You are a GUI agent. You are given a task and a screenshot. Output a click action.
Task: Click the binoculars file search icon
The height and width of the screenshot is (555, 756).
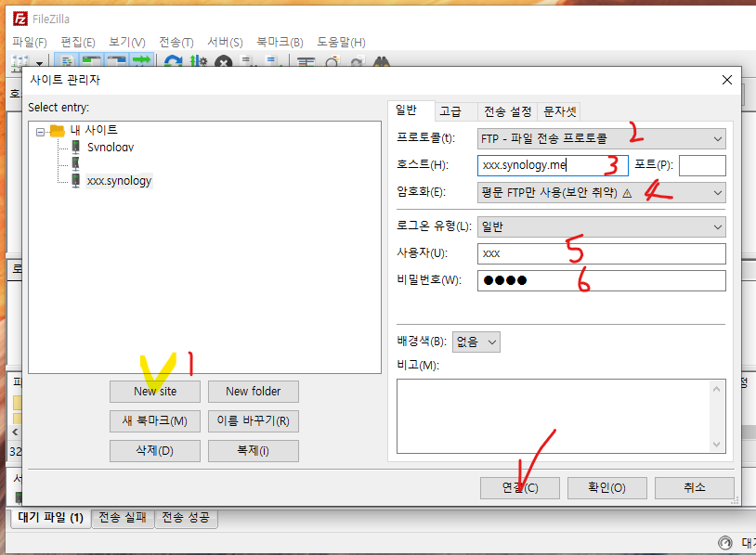click(x=382, y=61)
